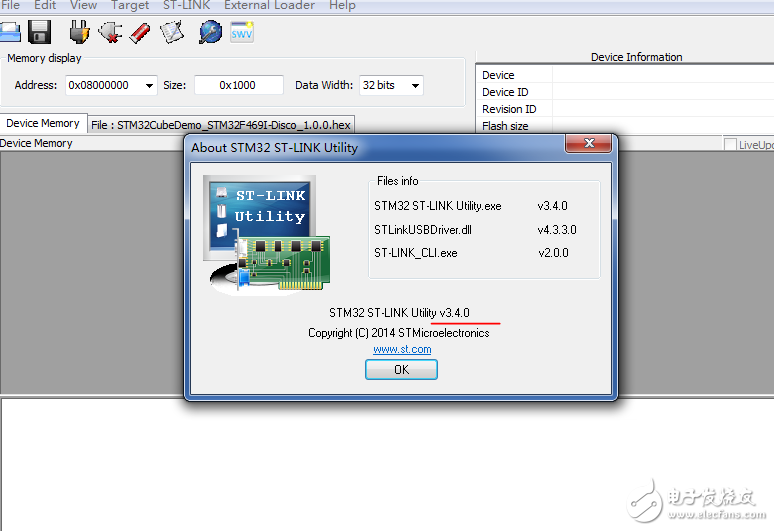The width and height of the screenshot is (774, 531).
Task: Click the Save floppy disk icon
Action: 39,33
